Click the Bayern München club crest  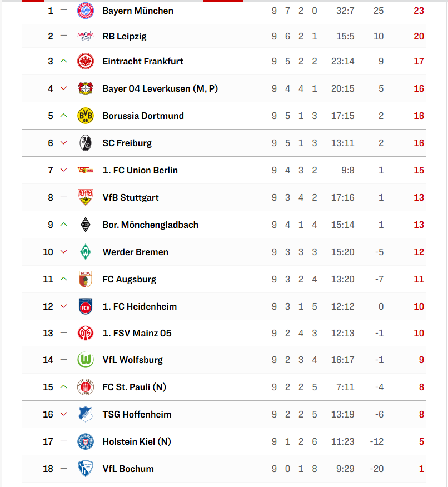[86, 11]
